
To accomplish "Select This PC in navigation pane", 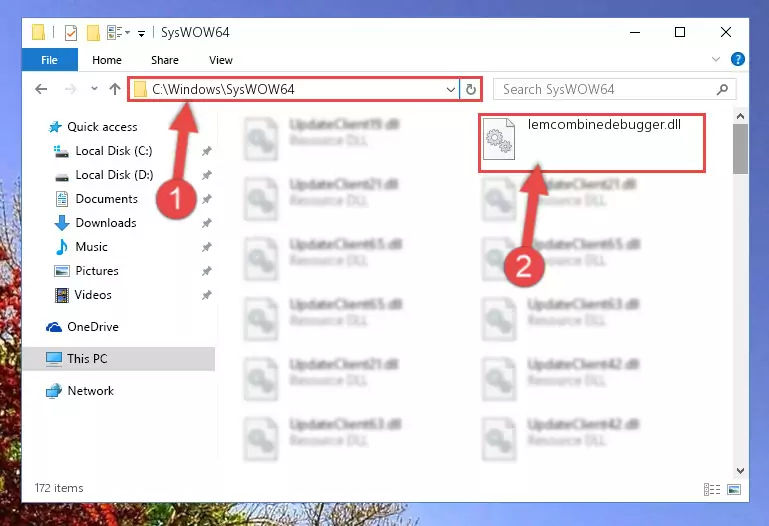I will tap(119, 359).
